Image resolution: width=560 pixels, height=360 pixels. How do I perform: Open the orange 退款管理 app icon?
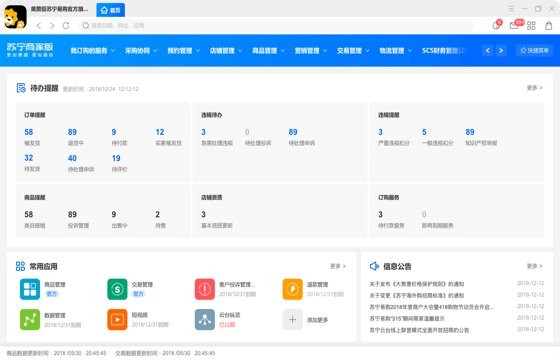coord(292,289)
